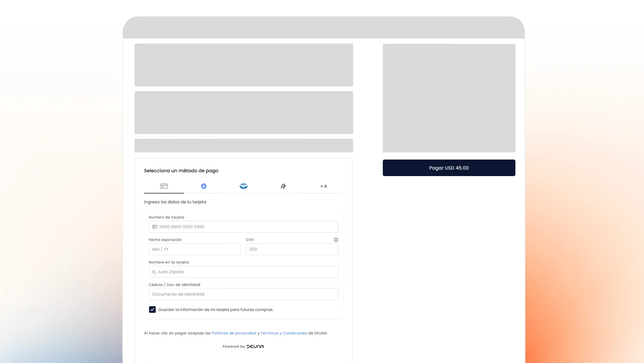Click the cardholder name field 'Ej. Juan Zapata'
Viewport: 644px width, 363px height.
[x=243, y=272]
